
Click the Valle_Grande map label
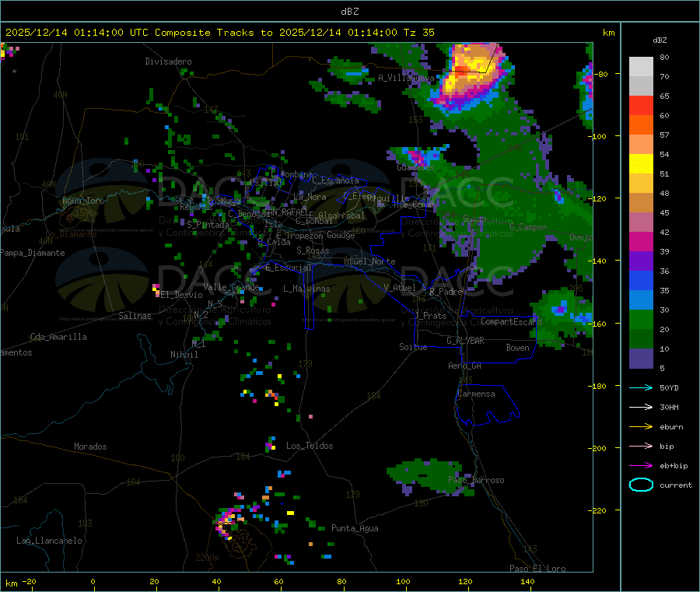[231, 286]
